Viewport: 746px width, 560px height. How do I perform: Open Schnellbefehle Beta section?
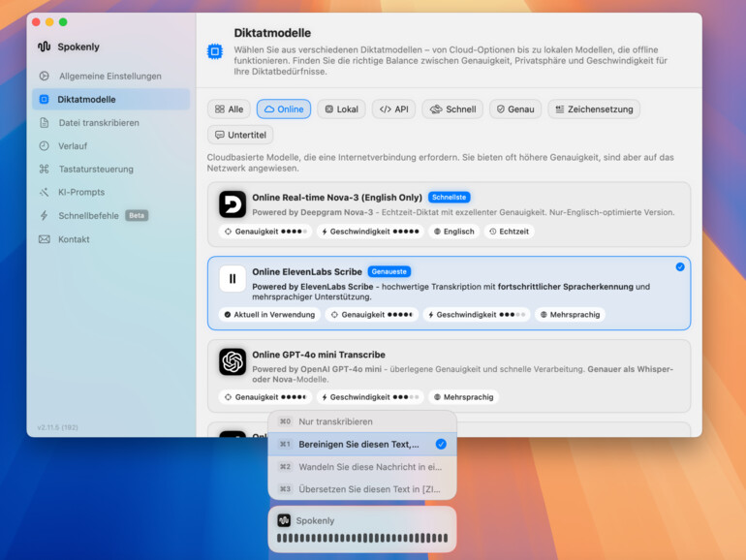point(110,215)
